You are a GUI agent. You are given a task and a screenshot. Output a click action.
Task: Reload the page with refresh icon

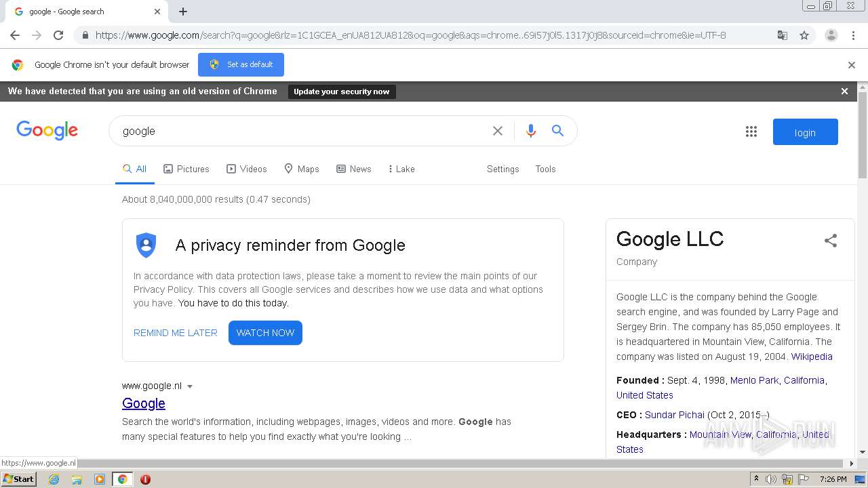[x=58, y=35]
